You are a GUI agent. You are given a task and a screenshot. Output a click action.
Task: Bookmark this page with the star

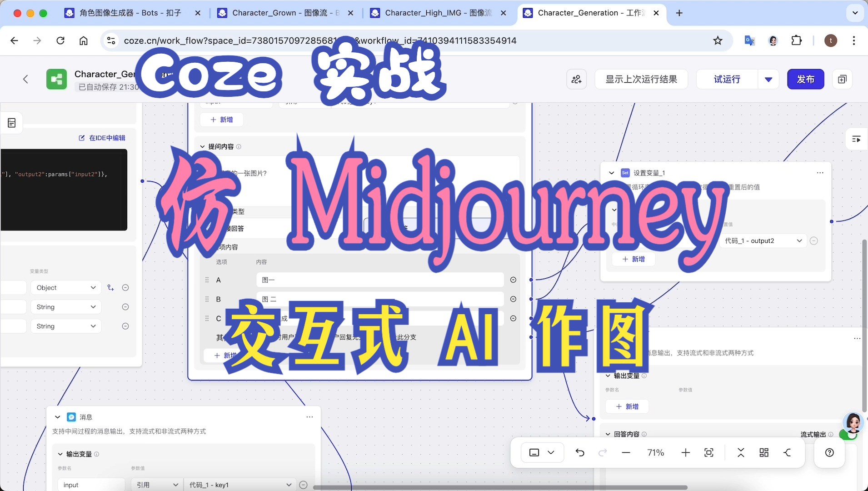pos(718,40)
